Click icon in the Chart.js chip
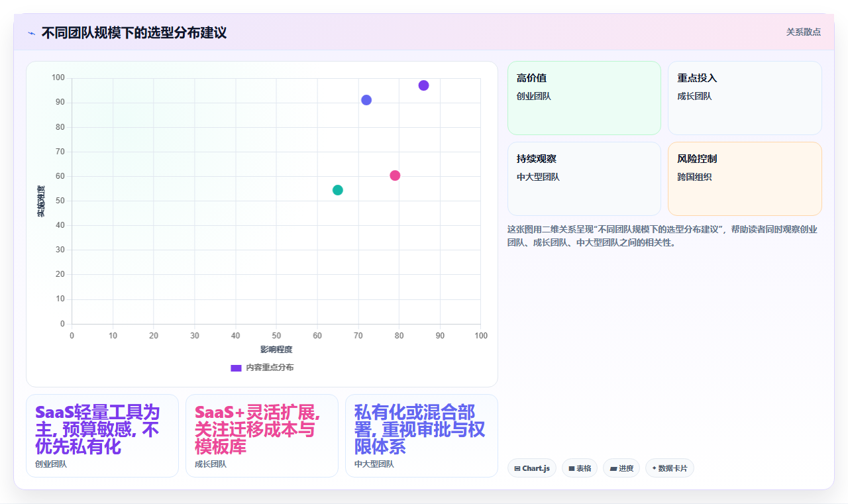 517,468
